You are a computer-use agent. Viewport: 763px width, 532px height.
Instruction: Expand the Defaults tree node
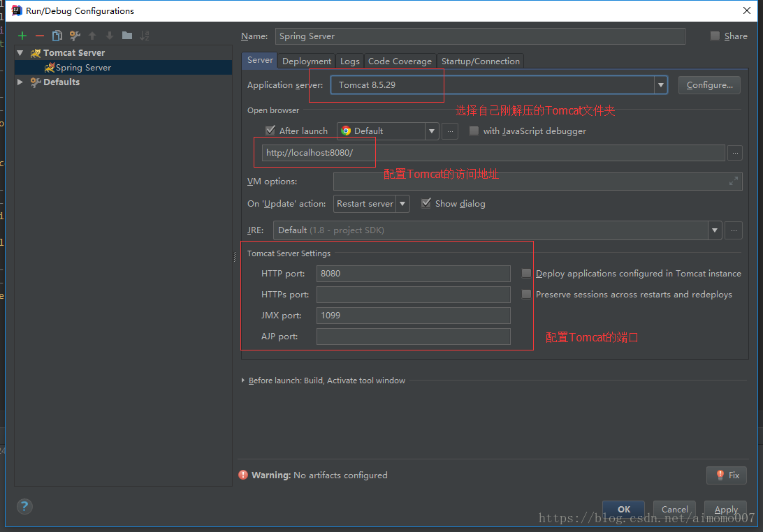[20, 82]
